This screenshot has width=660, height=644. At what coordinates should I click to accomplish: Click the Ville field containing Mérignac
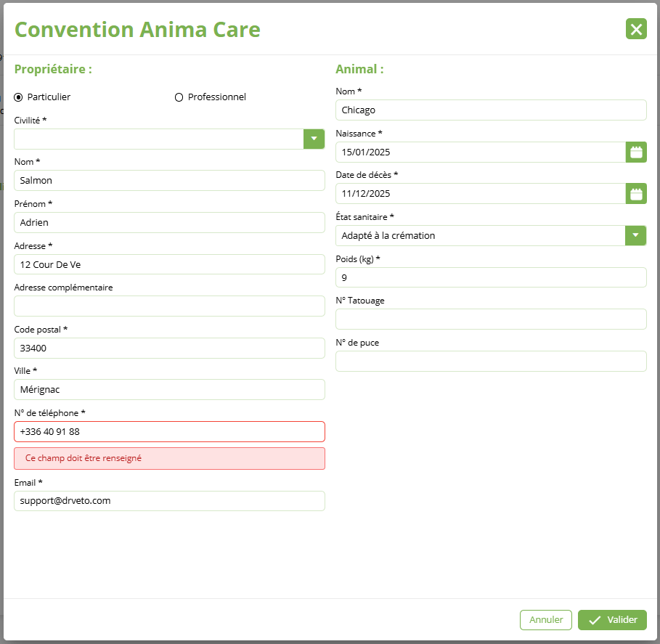tap(169, 390)
